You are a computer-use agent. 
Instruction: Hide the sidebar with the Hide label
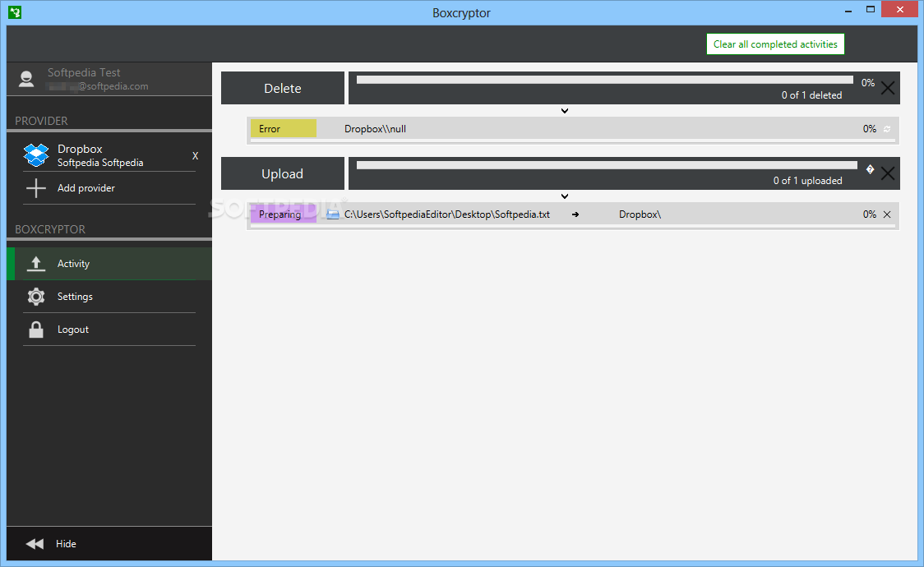pyautogui.click(x=66, y=544)
